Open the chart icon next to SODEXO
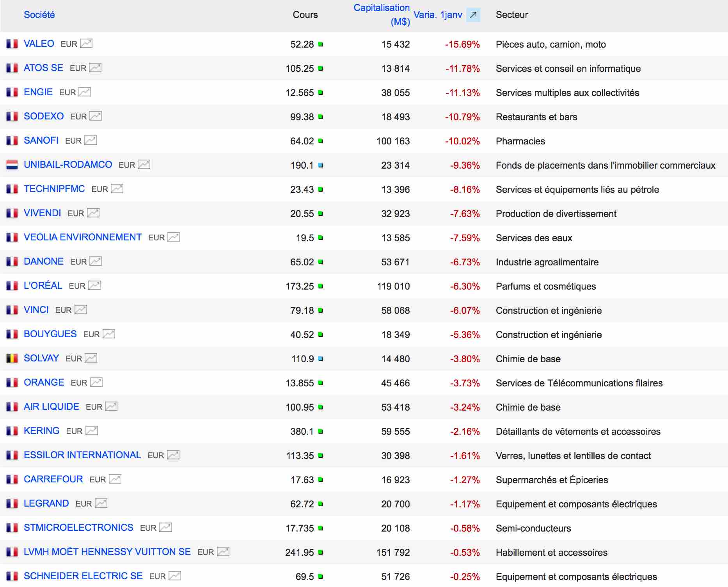Screen dimensions: 728x587 click(x=96, y=116)
